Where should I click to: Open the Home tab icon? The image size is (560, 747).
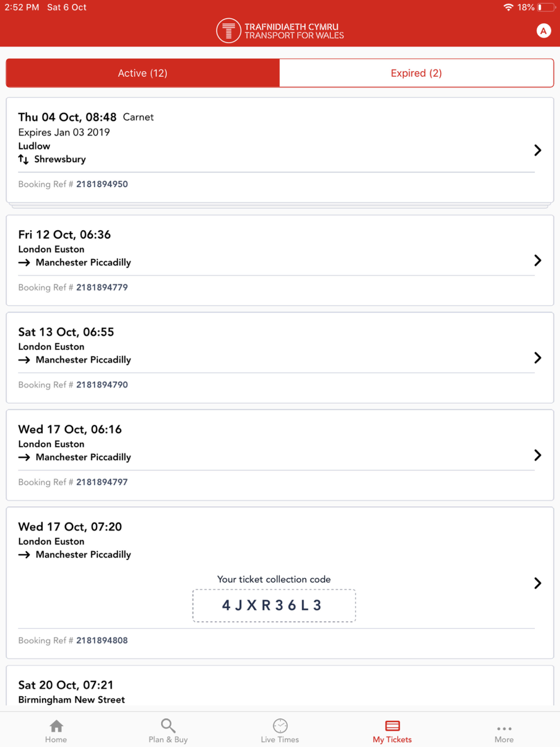(56, 726)
